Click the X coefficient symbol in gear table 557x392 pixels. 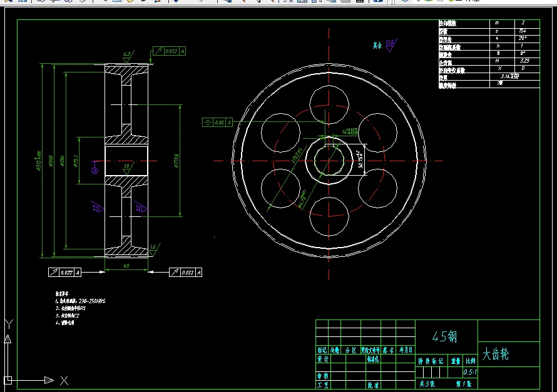(499, 69)
